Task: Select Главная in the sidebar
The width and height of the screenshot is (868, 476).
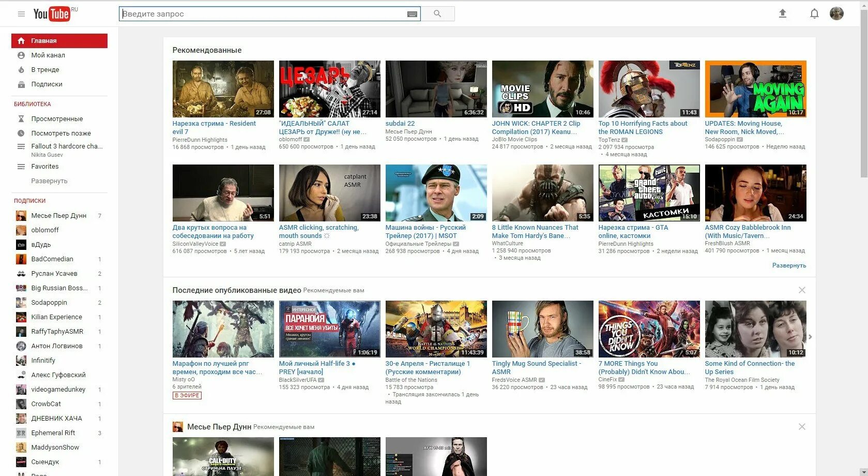Action: point(59,41)
